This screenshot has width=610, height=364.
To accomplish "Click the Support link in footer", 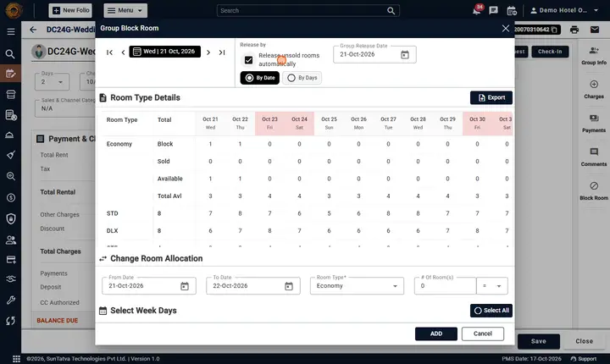I will (x=583, y=359).
